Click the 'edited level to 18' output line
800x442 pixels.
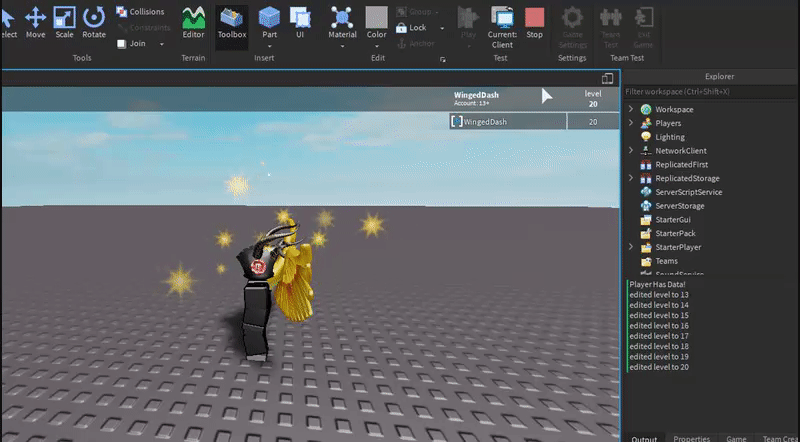pos(659,346)
